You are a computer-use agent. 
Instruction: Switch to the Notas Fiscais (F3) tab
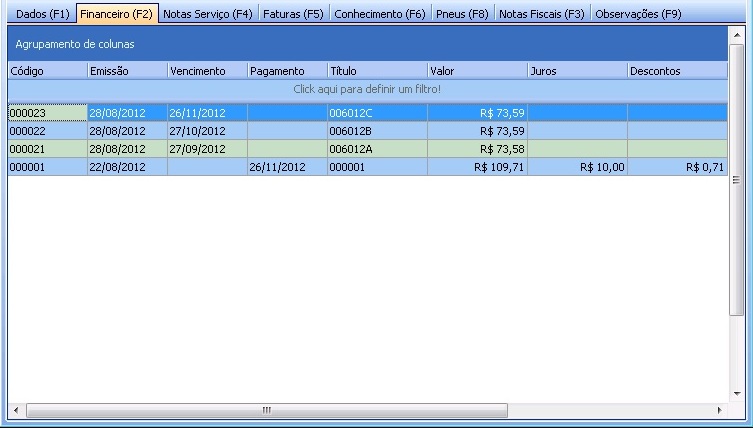click(x=541, y=14)
